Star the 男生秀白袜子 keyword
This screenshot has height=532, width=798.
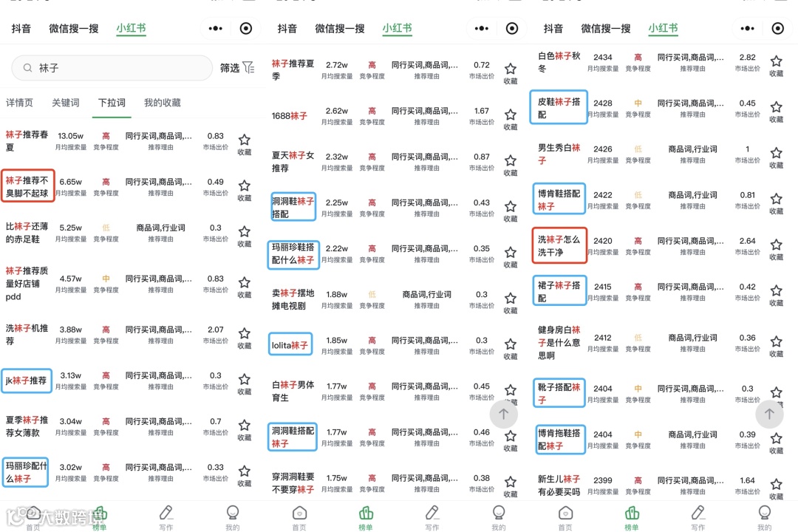tap(776, 153)
